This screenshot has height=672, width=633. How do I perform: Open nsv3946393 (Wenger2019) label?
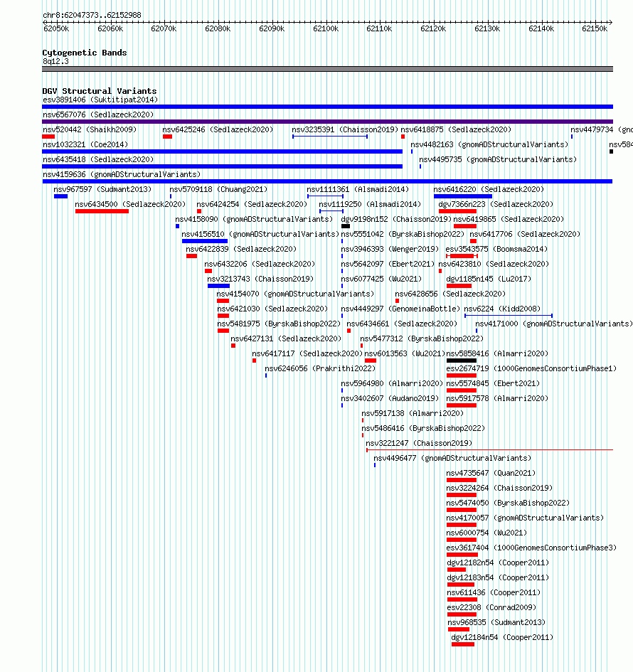[390, 250]
